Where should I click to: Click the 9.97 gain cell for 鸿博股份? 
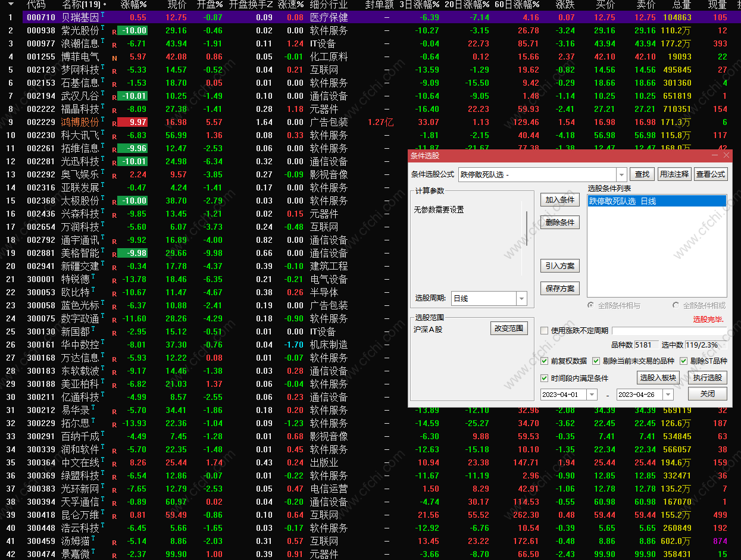pyautogui.click(x=132, y=123)
